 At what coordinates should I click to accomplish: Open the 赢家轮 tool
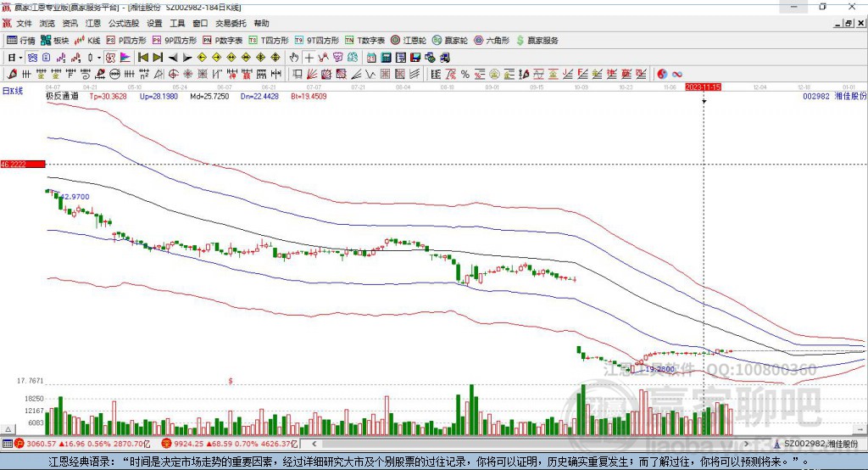(450, 41)
